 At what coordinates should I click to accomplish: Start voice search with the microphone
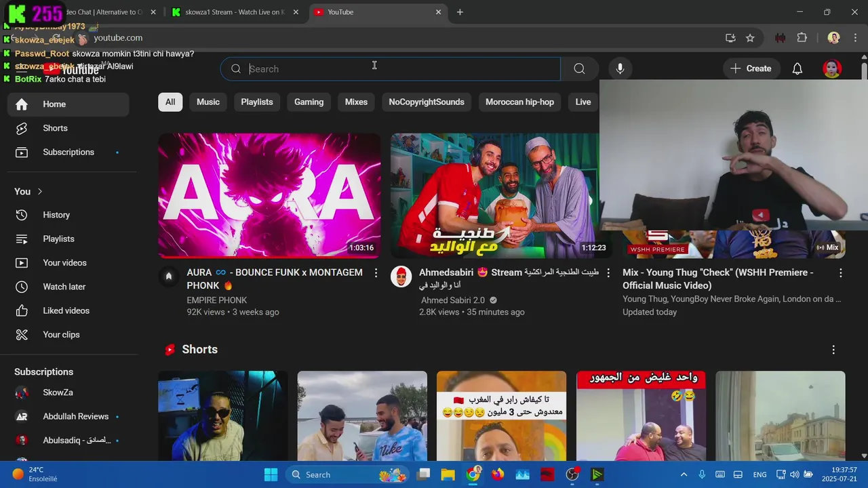pyautogui.click(x=620, y=68)
